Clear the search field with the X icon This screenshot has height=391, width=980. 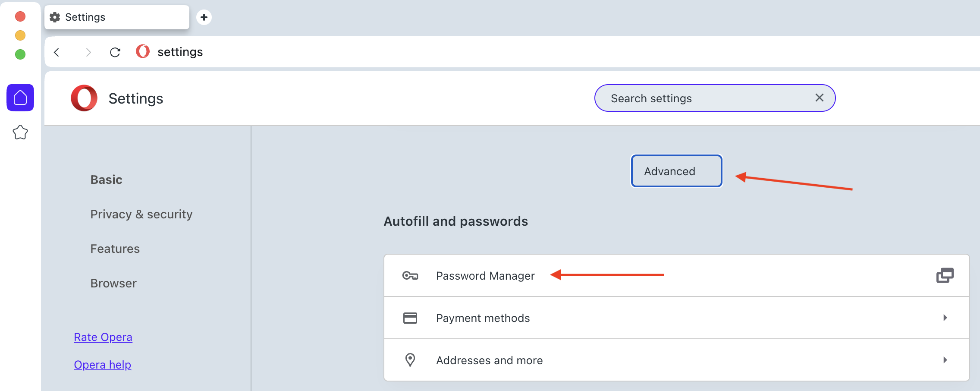click(819, 98)
